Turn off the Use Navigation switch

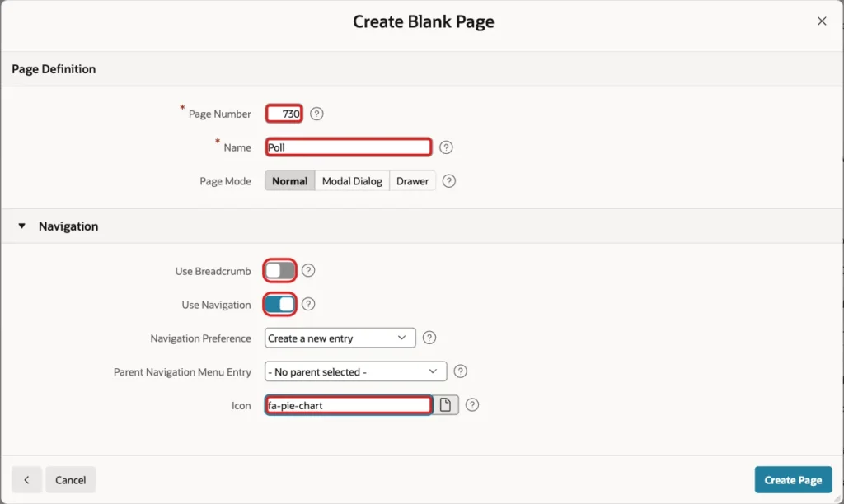click(x=280, y=305)
